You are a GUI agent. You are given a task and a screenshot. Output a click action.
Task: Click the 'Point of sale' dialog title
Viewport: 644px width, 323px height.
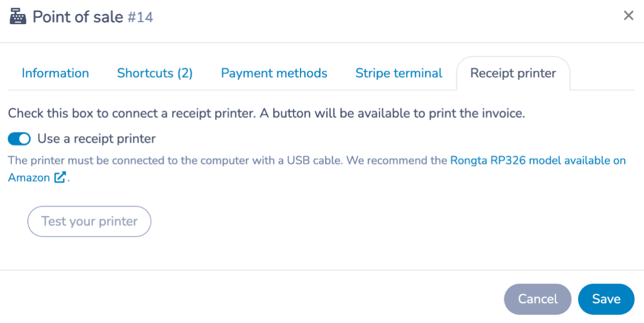pyautogui.click(x=77, y=17)
